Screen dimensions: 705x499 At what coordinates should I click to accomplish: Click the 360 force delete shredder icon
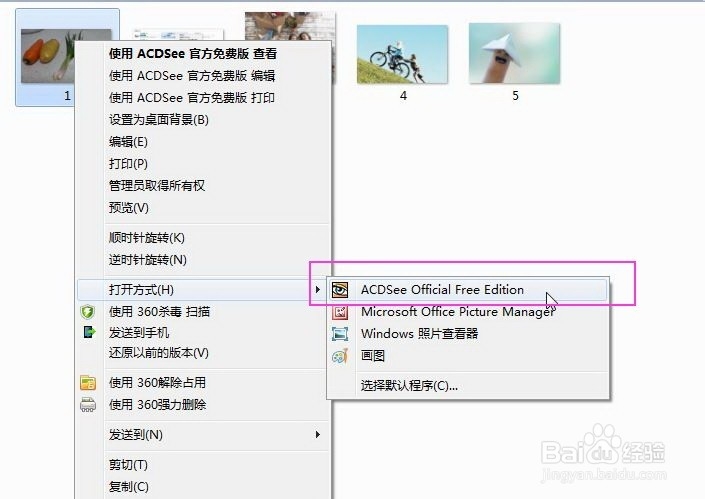click(x=88, y=405)
